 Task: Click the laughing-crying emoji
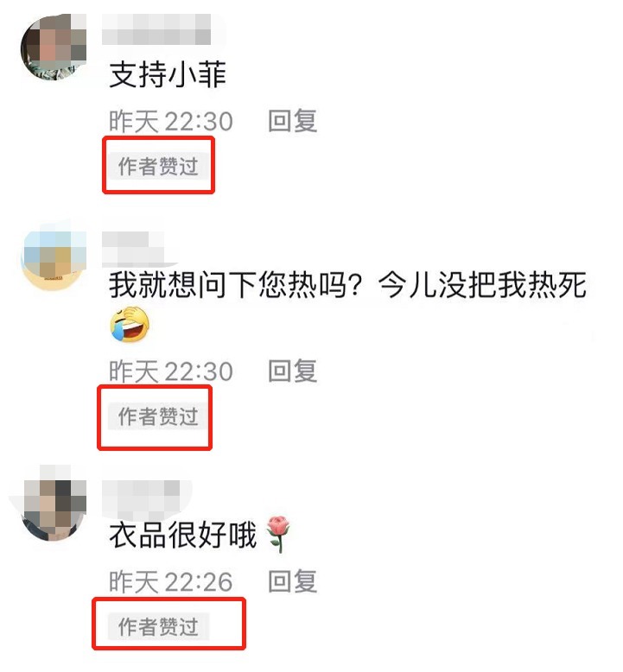130,325
